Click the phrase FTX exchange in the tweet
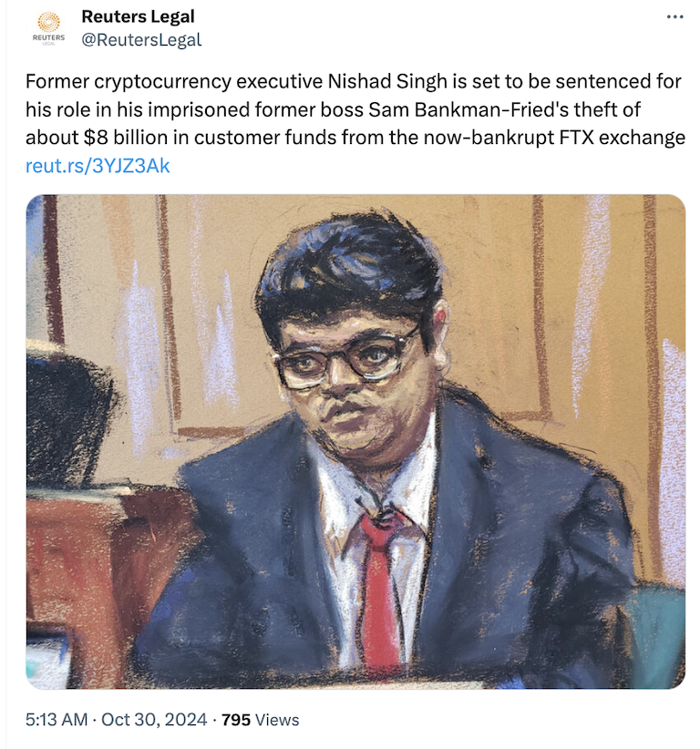 pos(623,139)
